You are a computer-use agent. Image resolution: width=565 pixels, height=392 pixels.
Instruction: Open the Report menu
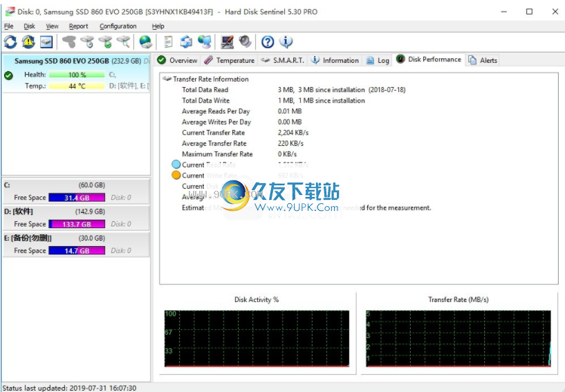point(79,26)
